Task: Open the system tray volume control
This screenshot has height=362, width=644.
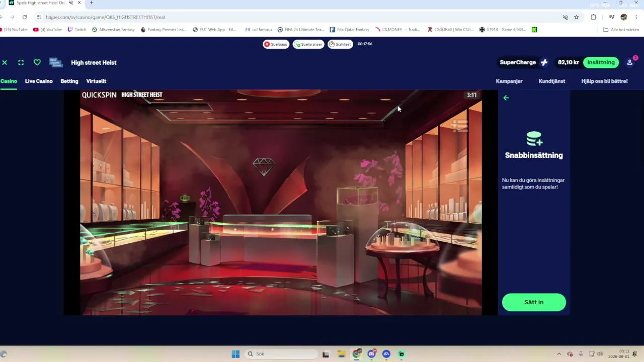Action: (600, 354)
